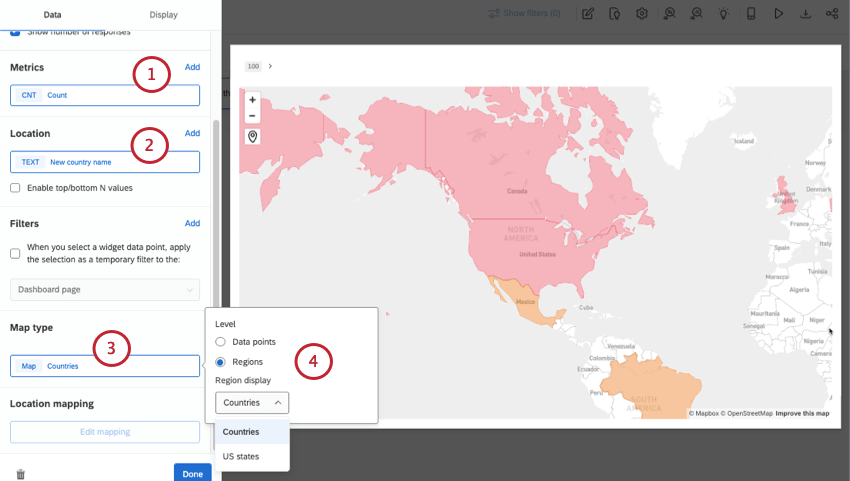This screenshot has height=481, width=850.
Task: Open dashboard settings gear icon
Action: click(642, 14)
